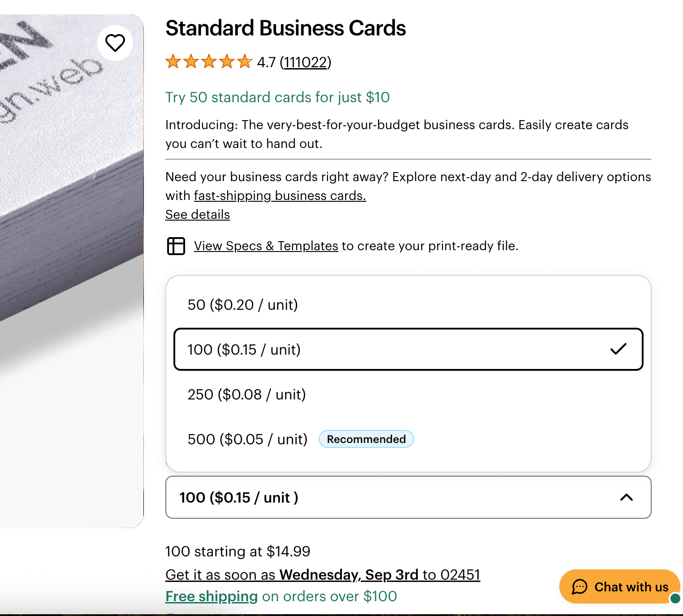Click the delivery date to 02451 link

click(323, 575)
